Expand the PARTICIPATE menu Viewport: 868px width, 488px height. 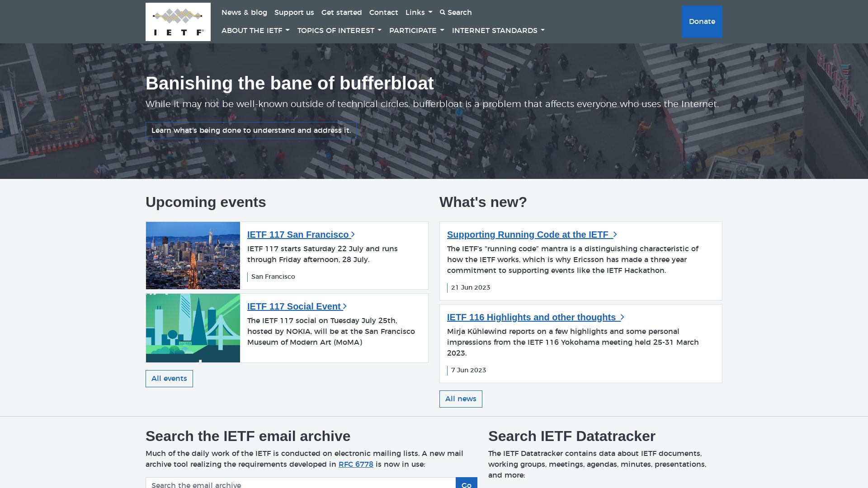416,31
